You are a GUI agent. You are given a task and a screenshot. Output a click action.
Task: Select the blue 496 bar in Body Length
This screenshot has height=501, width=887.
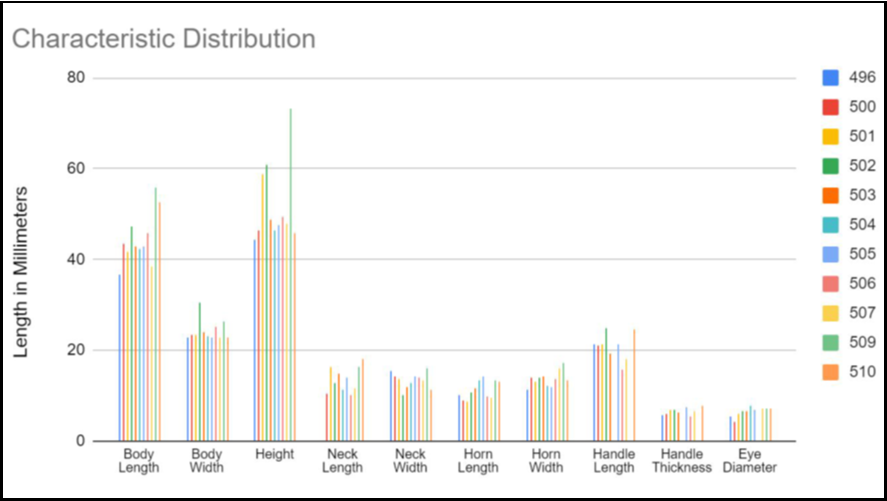120,357
